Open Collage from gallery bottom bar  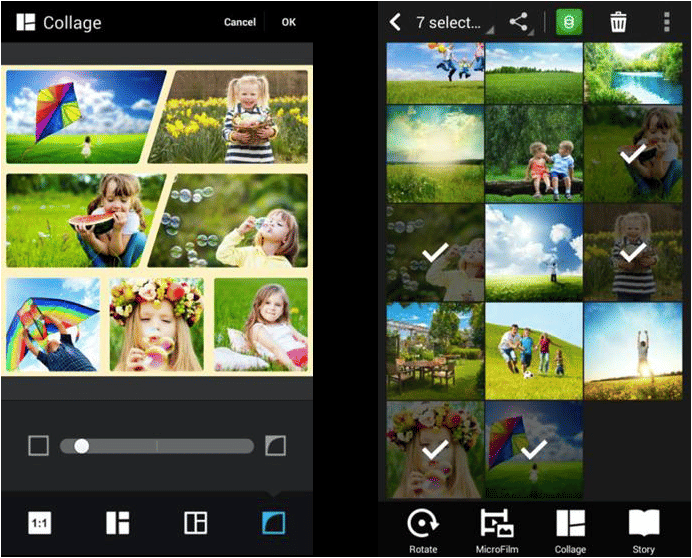tap(570, 531)
